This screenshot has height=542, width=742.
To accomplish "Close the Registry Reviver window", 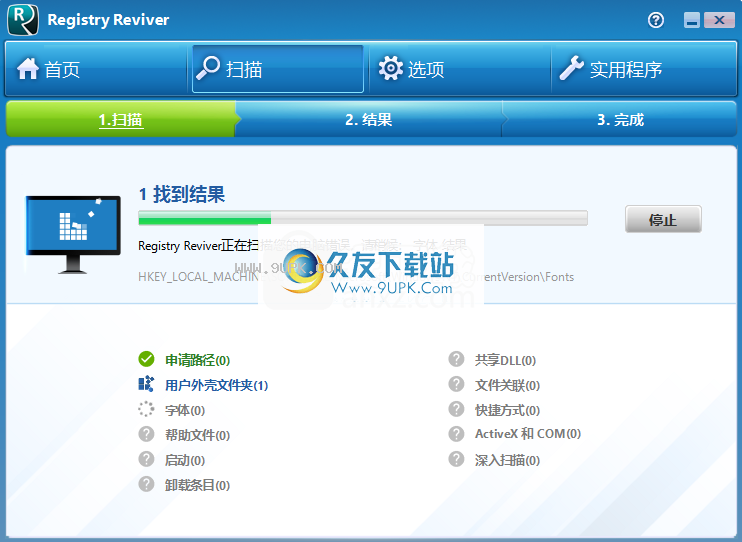I will [x=719, y=20].
